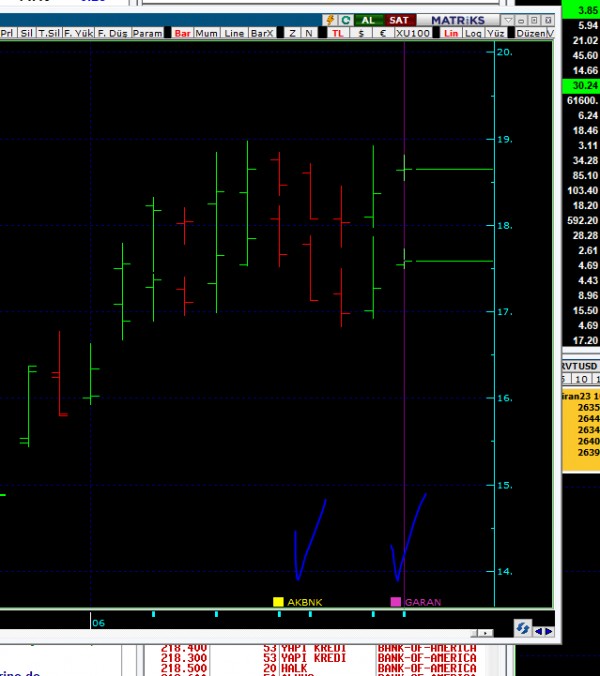The width and height of the screenshot is (600, 676).
Task: Click the Z toolbar button
Action: (x=292, y=33)
